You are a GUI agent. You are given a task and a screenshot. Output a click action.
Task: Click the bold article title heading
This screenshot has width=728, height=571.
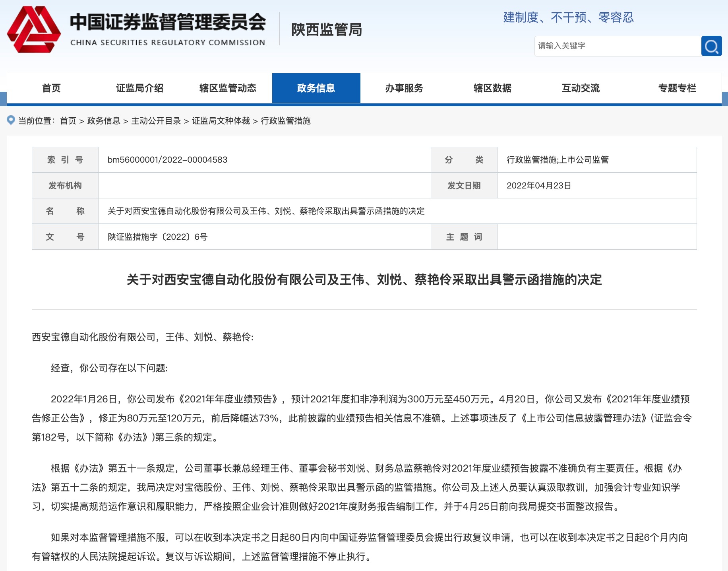click(364, 280)
